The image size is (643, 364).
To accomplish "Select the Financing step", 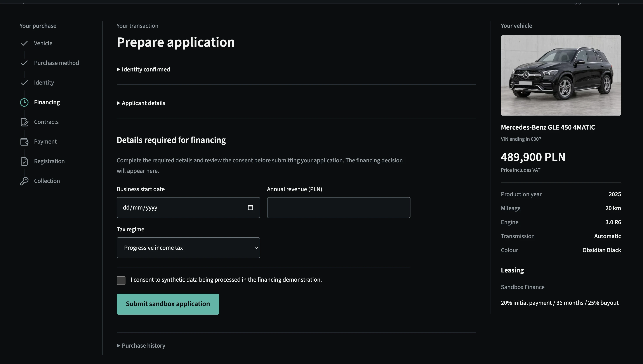I will (47, 102).
